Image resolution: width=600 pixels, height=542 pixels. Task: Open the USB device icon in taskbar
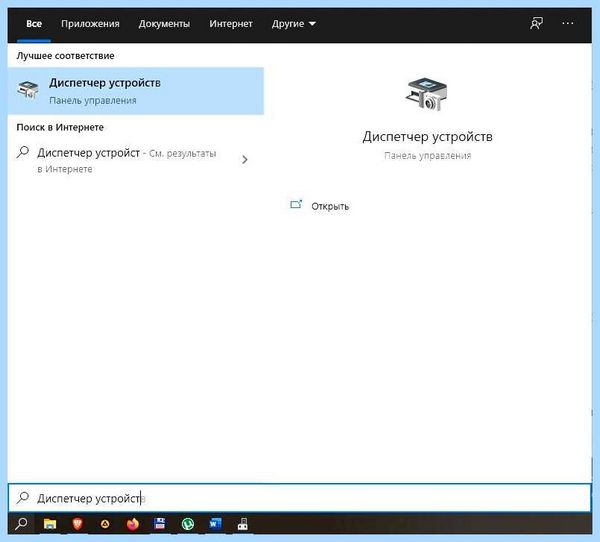point(243,524)
